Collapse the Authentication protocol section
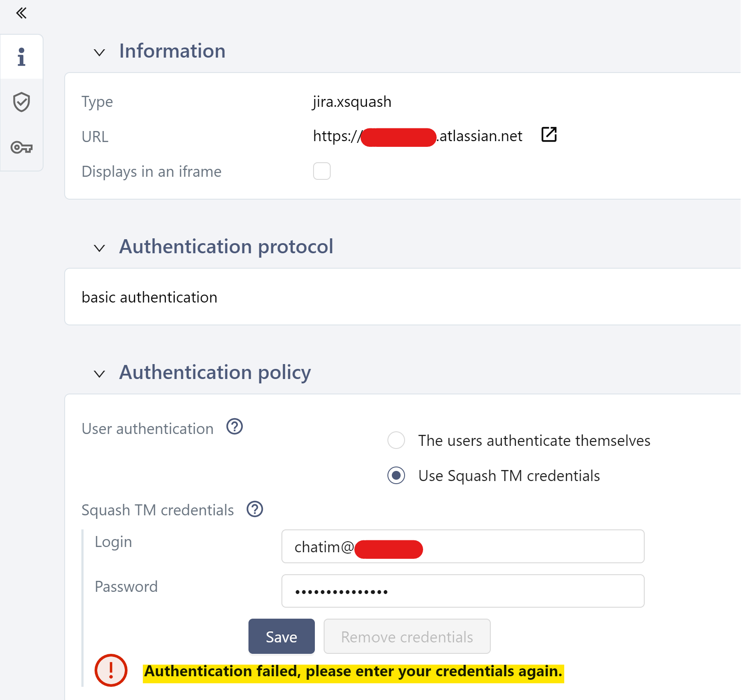The image size is (741, 700). [x=99, y=248]
